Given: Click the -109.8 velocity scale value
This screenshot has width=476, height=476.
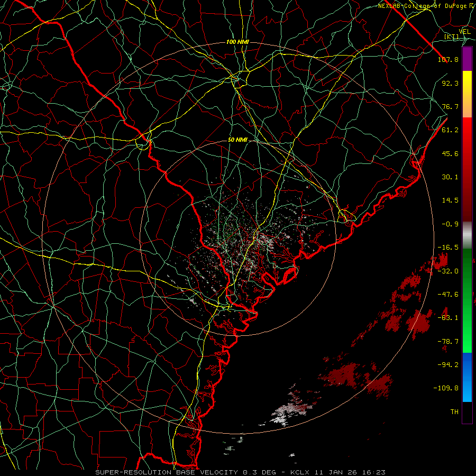Looking at the screenshot, I should coord(446,388).
